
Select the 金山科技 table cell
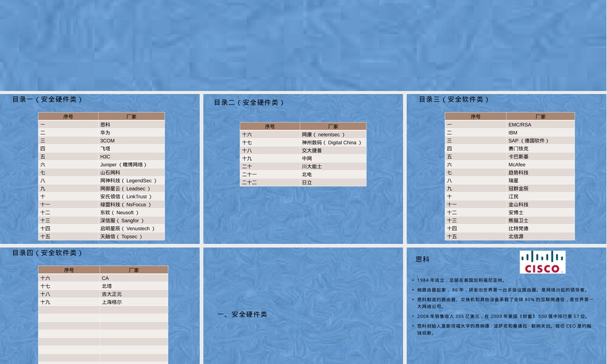click(x=540, y=204)
